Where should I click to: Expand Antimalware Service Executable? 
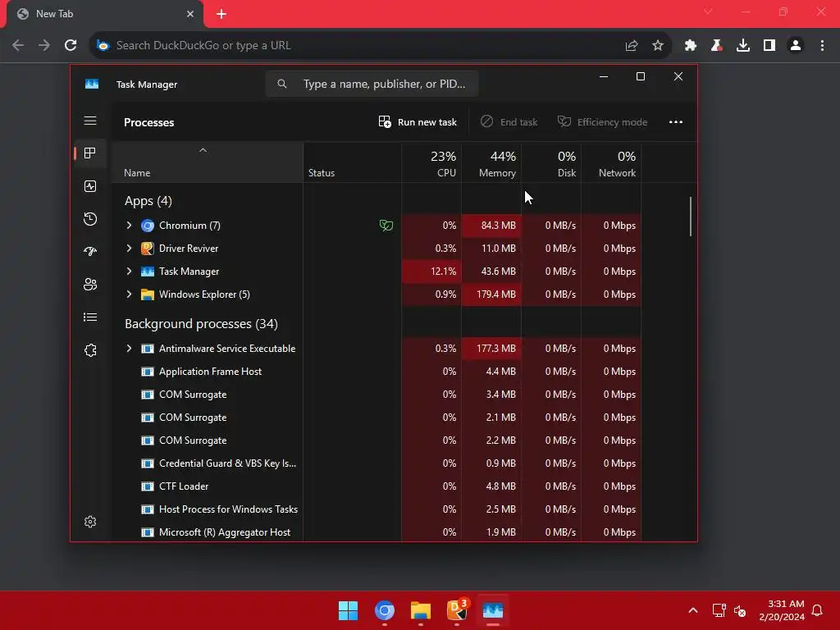129,349
